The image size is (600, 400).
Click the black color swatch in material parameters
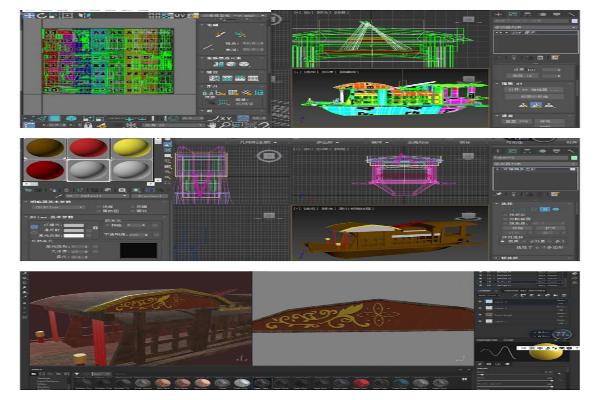pos(138,250)
